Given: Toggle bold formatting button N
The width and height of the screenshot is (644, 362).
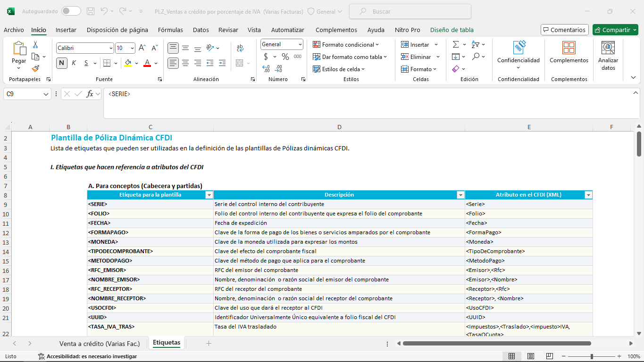Looking at the screenshot, I should 62,63.
